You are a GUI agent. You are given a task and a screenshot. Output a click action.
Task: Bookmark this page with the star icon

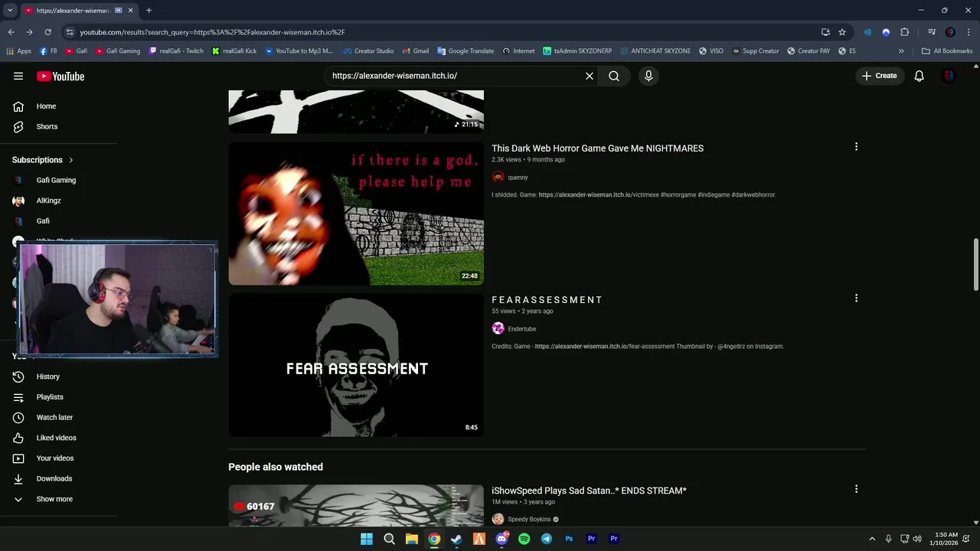(x=842, y=32)
